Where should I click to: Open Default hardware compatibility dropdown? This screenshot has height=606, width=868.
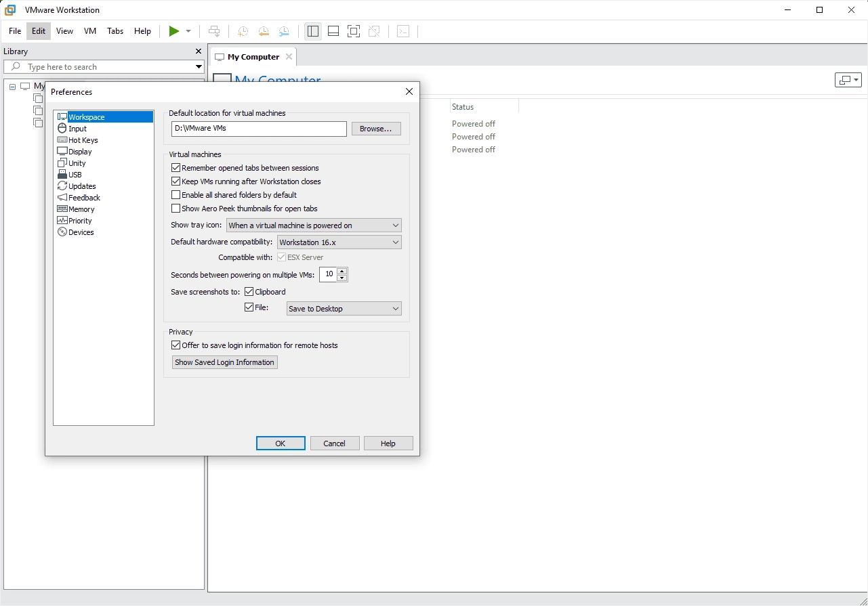tap(339, 242)
